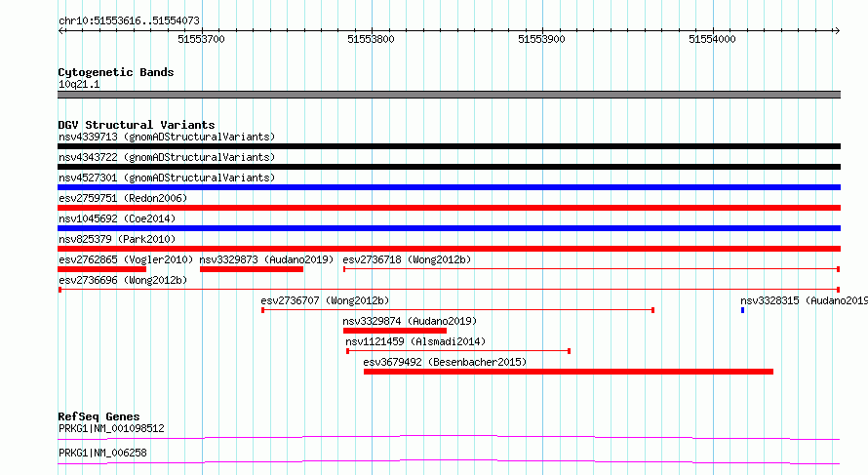Select the magenta line for PRKG1|NM_001098512
The height and width of the screenshot is (475, 868).
[x=449, y=437]
